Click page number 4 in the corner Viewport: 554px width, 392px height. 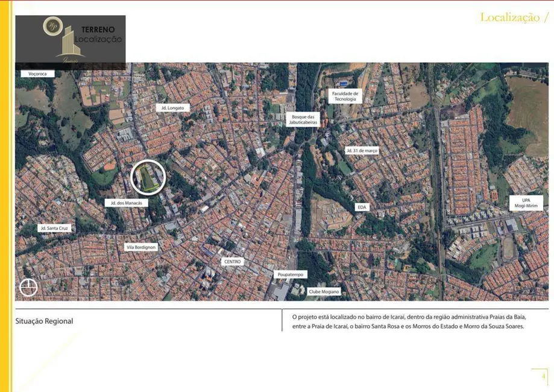543,376
